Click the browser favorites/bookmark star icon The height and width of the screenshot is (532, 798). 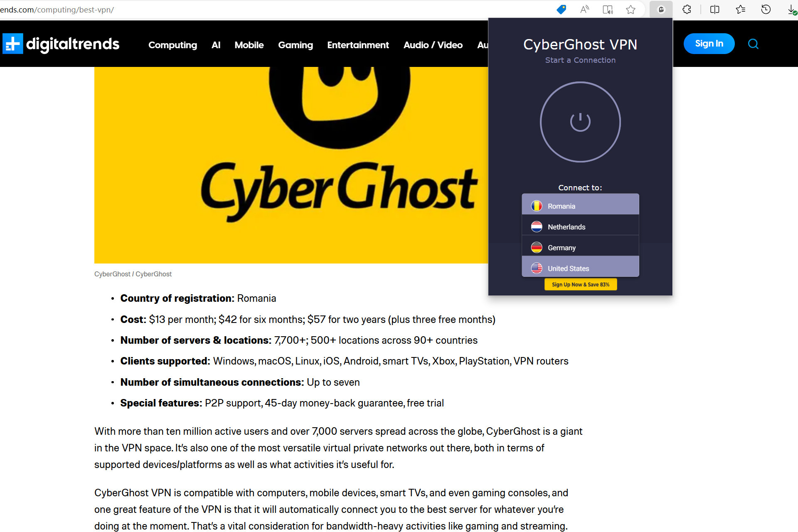coord(631,10)
